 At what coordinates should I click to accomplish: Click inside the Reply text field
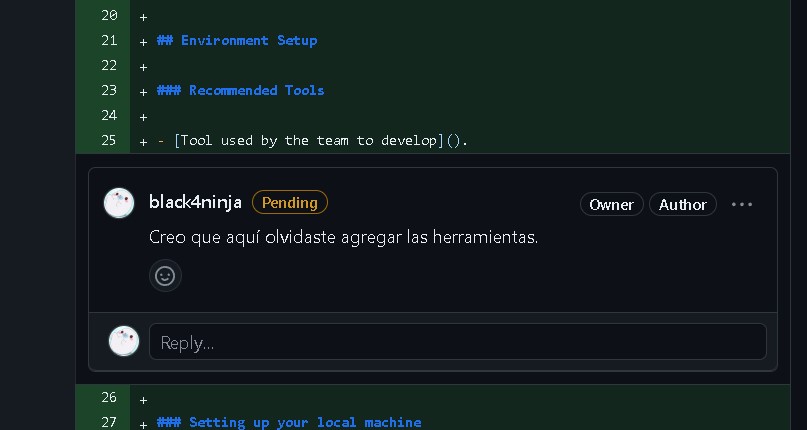(x=457, y=342)
